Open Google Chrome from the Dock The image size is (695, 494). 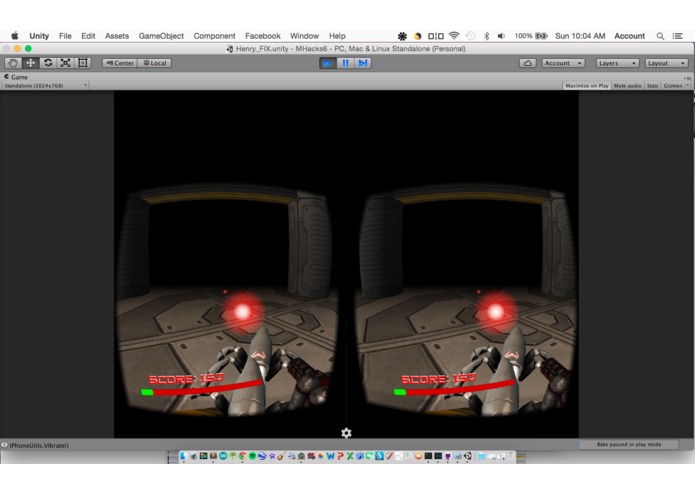point(242,456)
